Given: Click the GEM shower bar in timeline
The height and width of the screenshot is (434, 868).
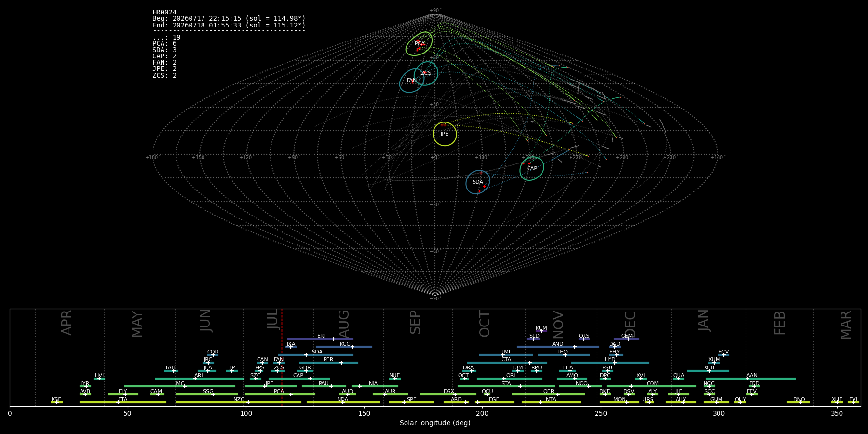Looking at the screenshot, I should tap(626, 339).
